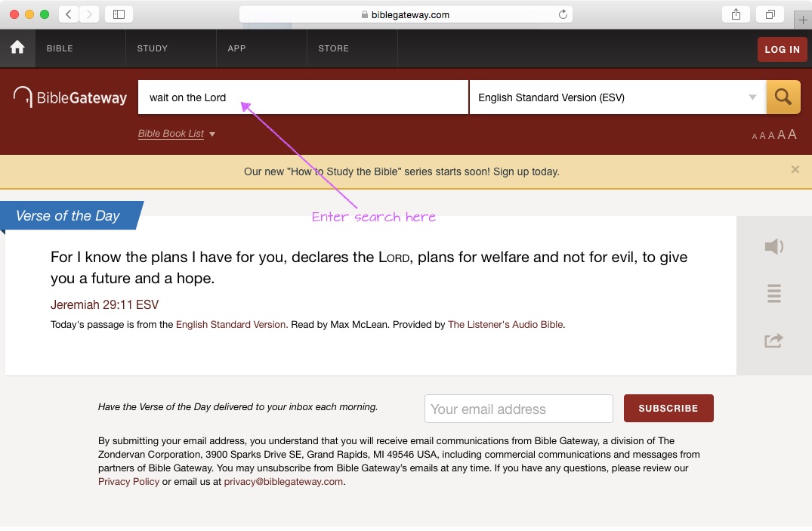Select the largest font size A
Viewport: 812px width, 531px height.
792,134
